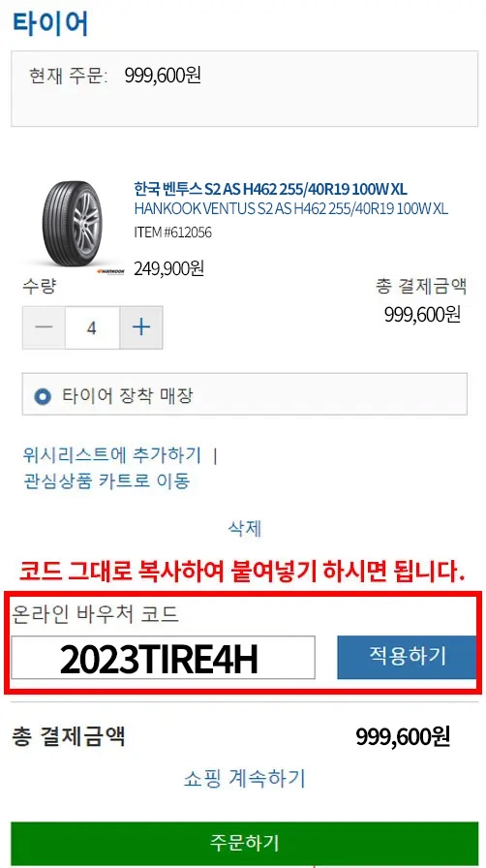The width and height of the screenshot is (486, 868).
Task: Focus the 온라인 바우처 코드 input field
Action: (x=164, y=658)
